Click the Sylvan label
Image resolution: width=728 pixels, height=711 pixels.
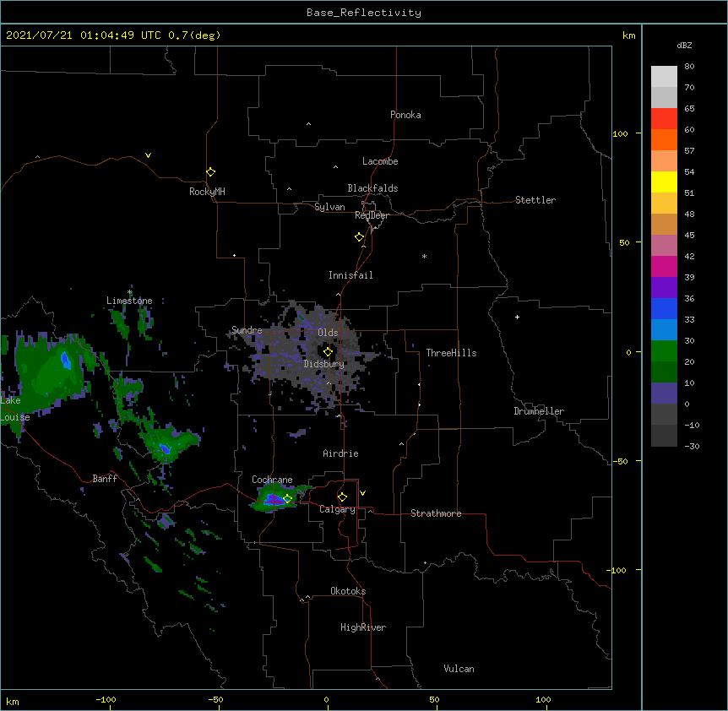coord(329,207)
